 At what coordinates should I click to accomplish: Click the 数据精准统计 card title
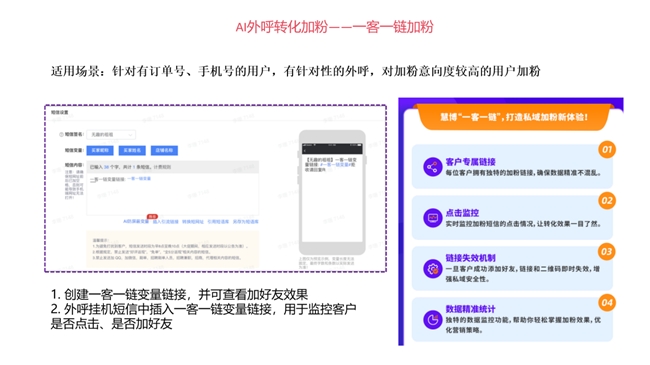[x=471, y=309]
